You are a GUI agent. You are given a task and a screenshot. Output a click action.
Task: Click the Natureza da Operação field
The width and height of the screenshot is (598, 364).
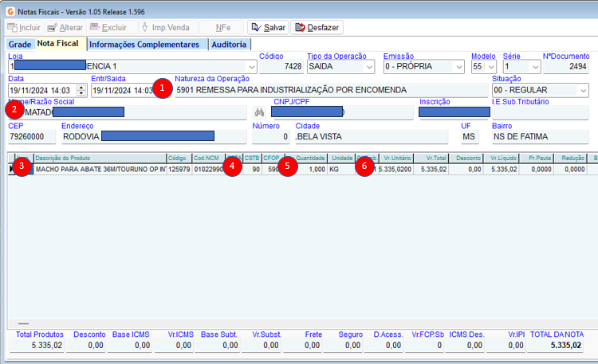tap(332, 90)
